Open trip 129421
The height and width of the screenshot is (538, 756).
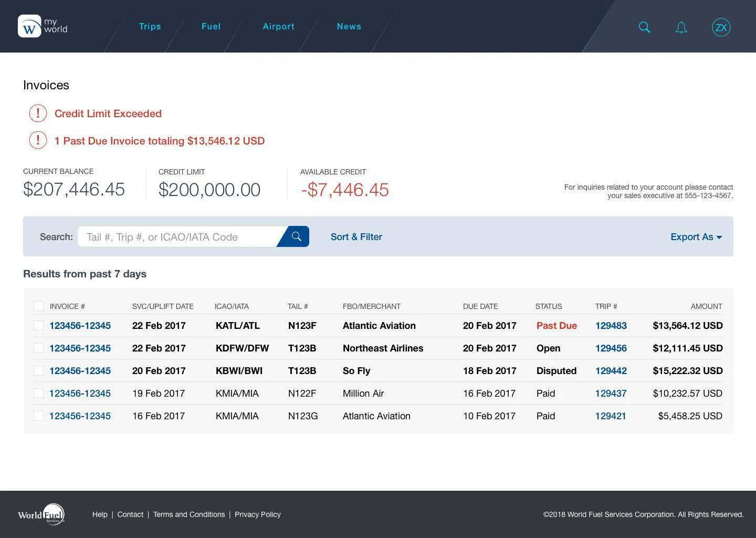click(x=611, y=416)
